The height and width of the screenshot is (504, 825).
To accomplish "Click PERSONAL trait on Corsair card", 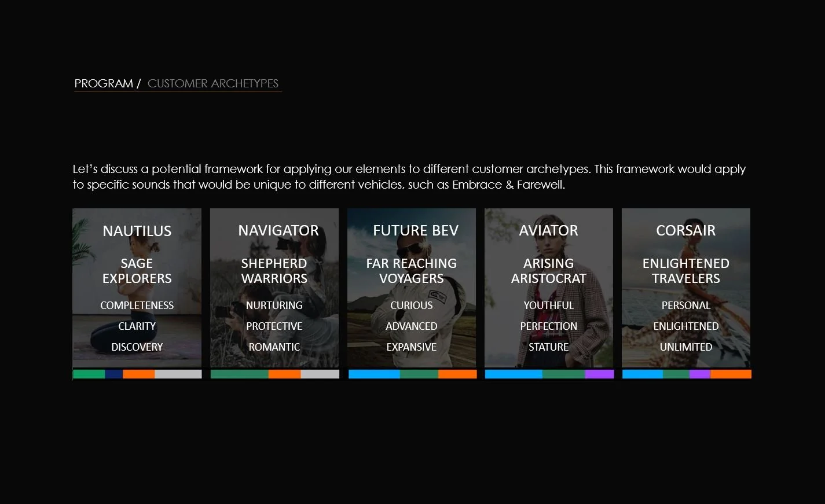I will click(x=685, y=306).
